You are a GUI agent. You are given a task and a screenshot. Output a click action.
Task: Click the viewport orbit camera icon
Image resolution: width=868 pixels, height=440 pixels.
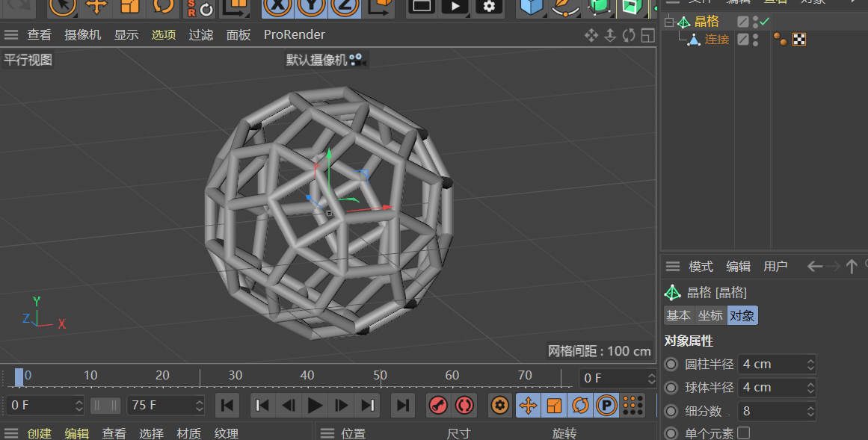[x=629, y=35]
